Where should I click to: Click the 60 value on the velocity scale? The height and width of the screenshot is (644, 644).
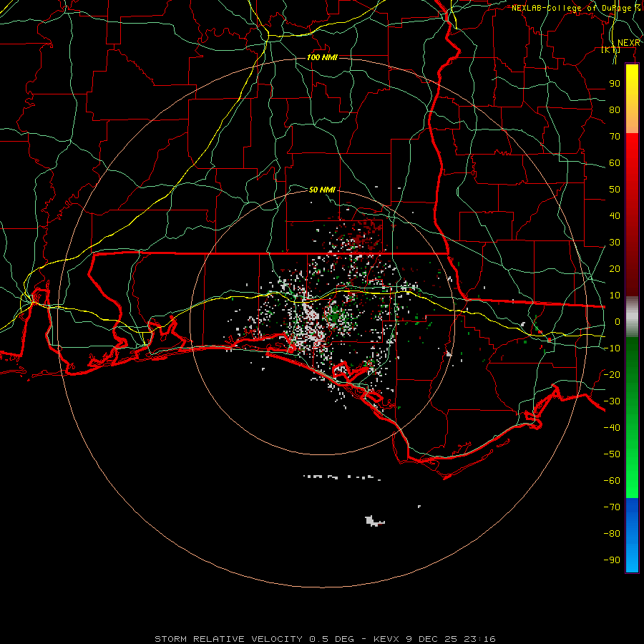(x=615, y=163)
